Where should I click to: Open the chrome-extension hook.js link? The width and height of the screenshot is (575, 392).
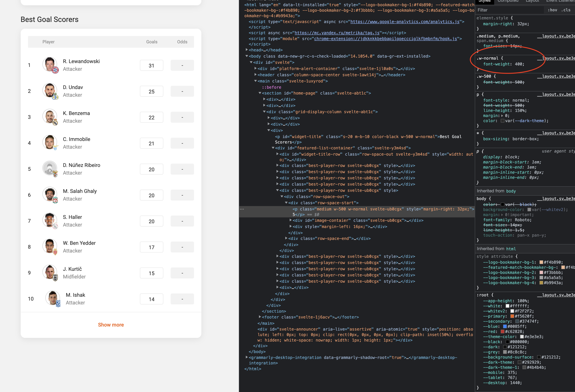pos(386,39)
